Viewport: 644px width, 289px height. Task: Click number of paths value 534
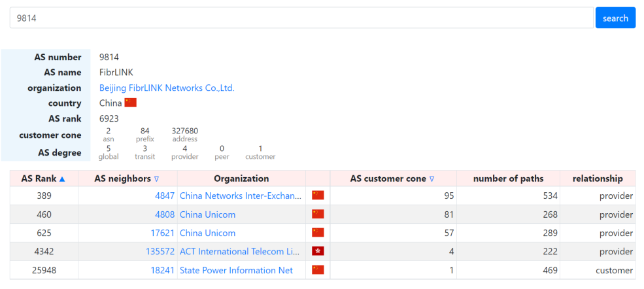(x=550, y=195)
